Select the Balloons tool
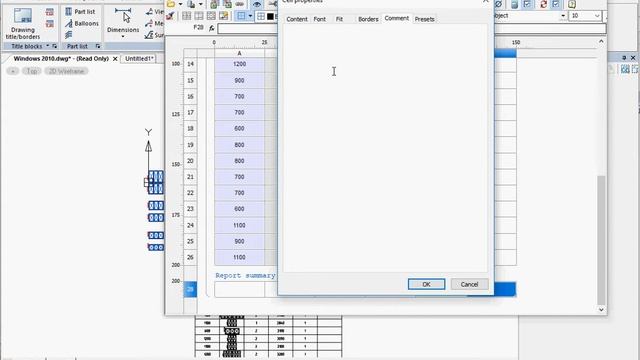 82,23
